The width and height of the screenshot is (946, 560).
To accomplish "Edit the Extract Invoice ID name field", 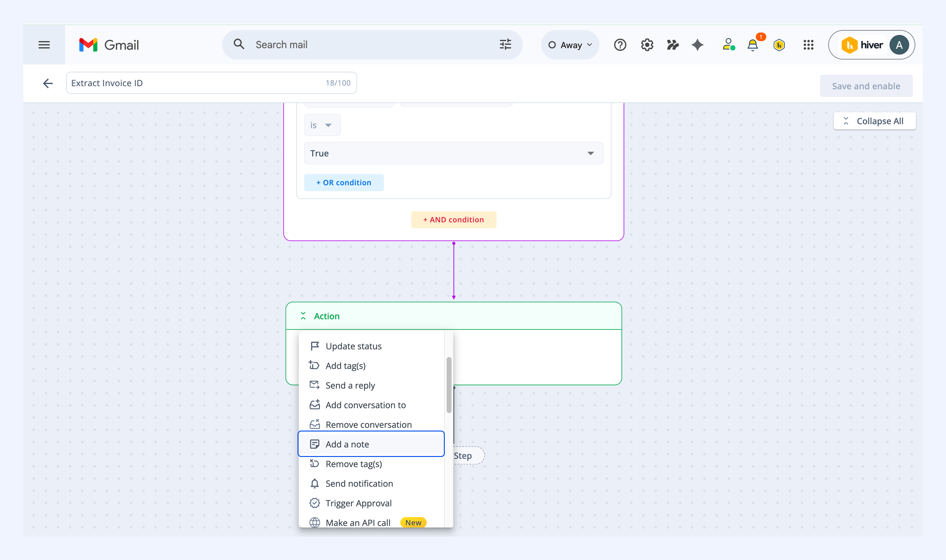I will point(211,83).
